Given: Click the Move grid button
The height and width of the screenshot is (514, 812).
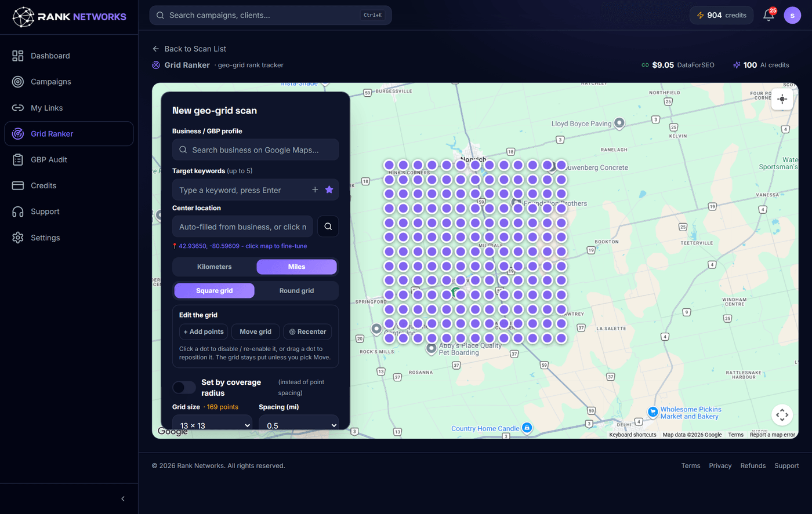Looking at the screenshot, I should pos(256,332).
